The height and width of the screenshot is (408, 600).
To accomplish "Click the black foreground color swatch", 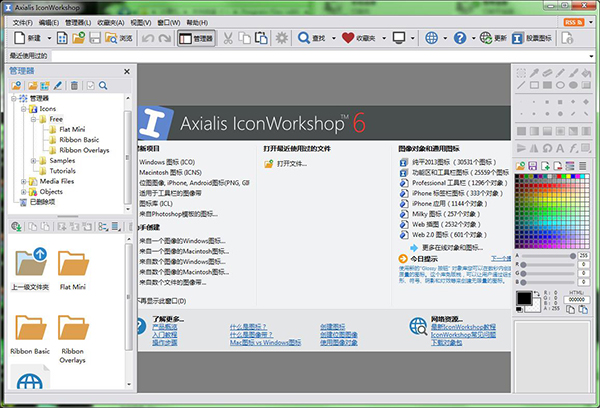I will pos(524,298).
